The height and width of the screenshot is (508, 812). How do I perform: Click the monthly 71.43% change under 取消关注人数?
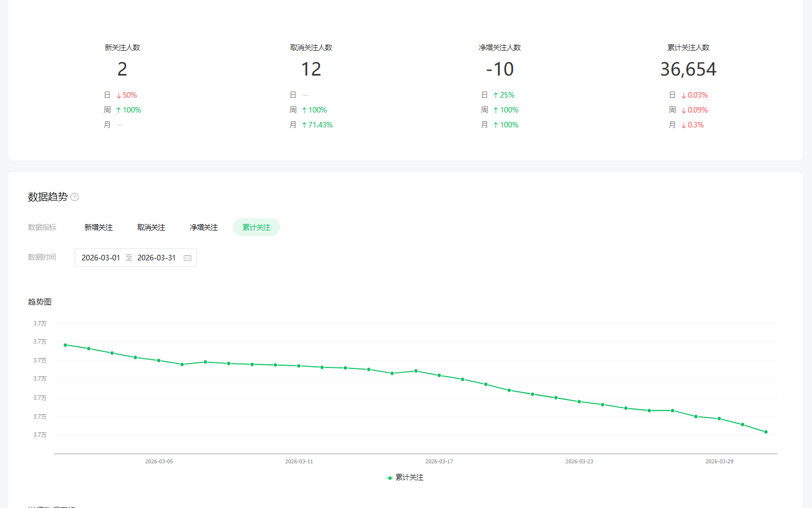[x=317, y=125]
